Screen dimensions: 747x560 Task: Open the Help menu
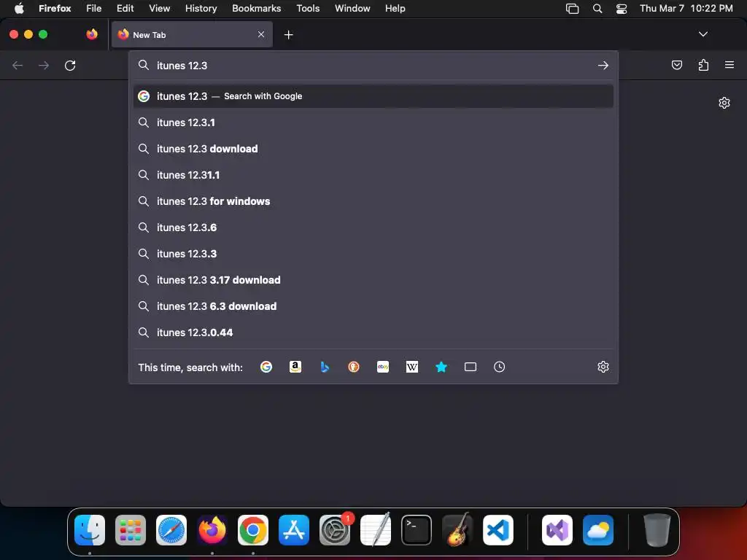click(395, 8)
